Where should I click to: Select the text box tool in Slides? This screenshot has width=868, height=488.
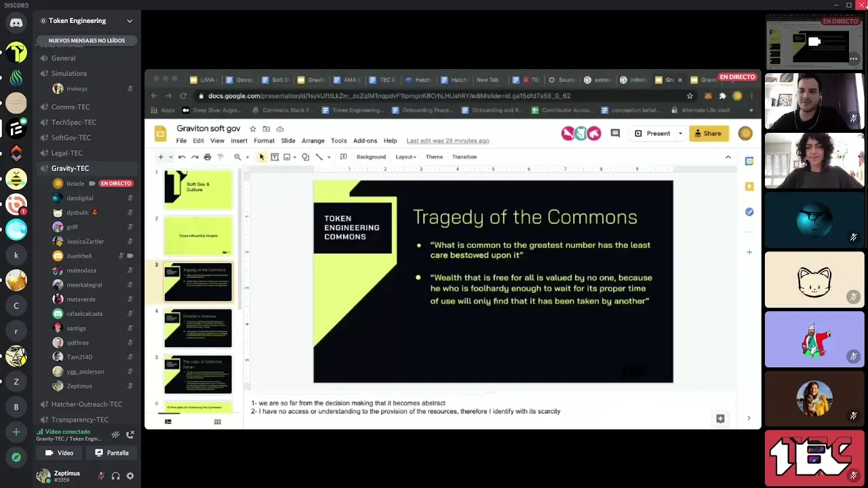tap(275, 157)
